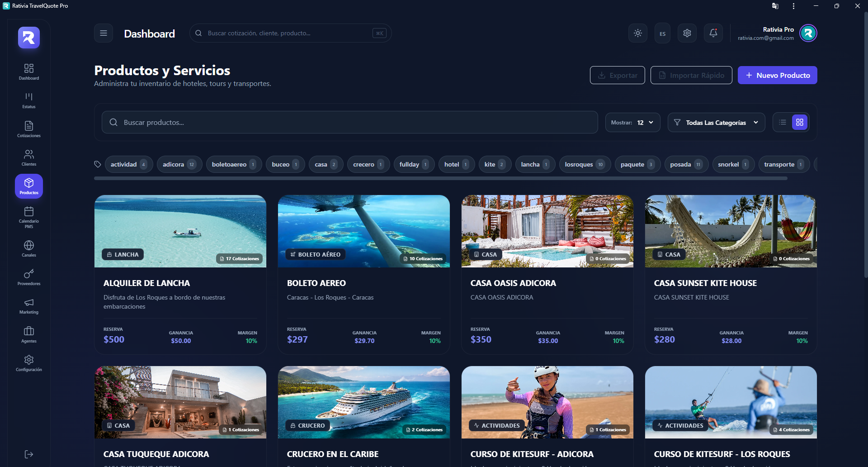Open Todas Las Categorías filter dropdown
The width and height of the screenshot is (868, 467).
[x=716, y=123]
